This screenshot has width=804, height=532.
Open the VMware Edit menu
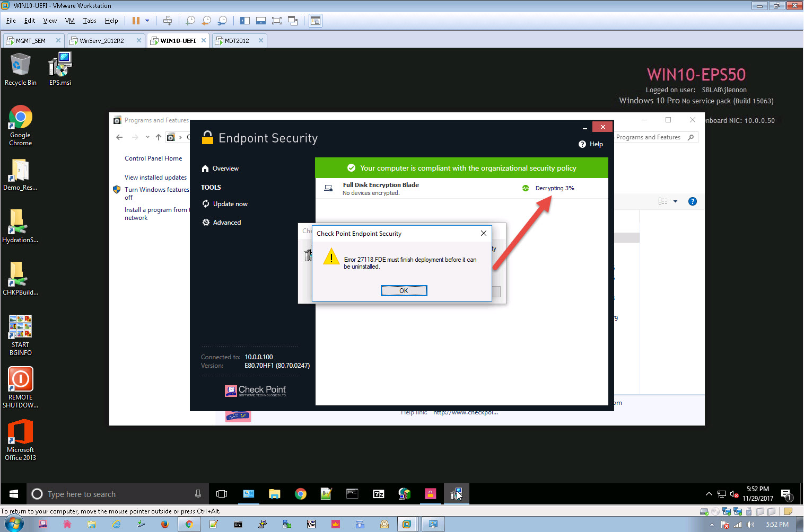tap(30, 21)
